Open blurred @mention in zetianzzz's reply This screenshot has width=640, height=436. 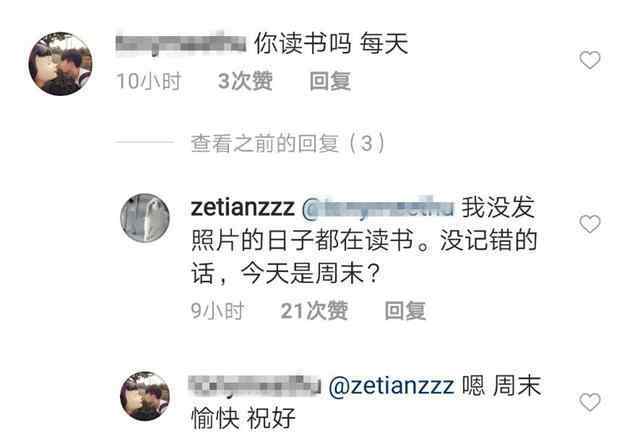(378, 207)
